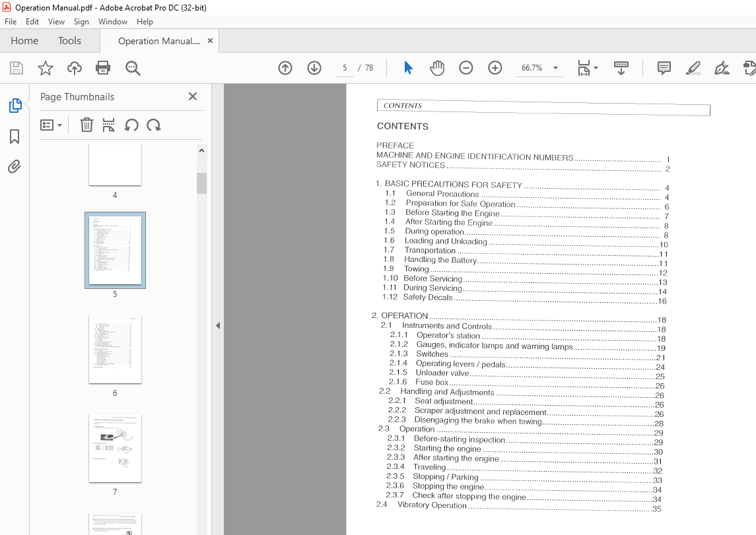Click the Save file icon
Image resolution: width=756 pixels, height=535 pixels.
17,68
